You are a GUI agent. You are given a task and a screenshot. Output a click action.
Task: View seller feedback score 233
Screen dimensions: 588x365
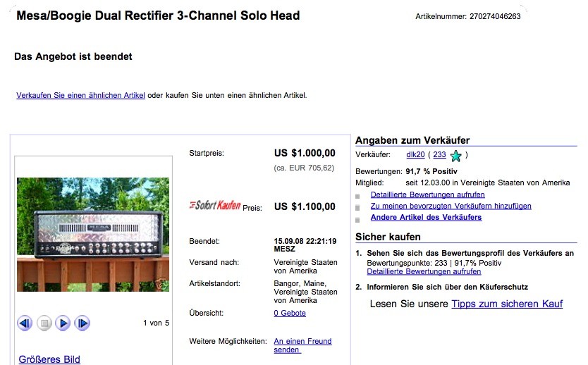[x=439, y=154]
